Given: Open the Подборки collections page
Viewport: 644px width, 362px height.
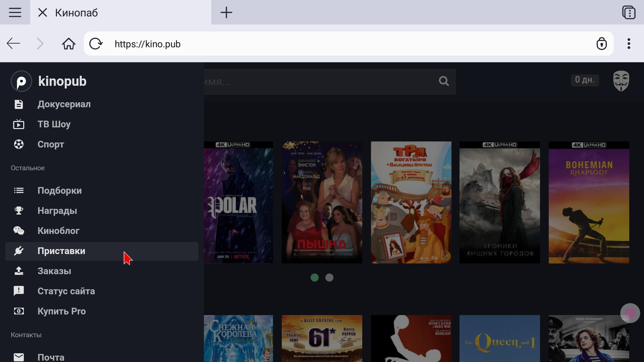Looking at the screenshot, I should point(60,191).
